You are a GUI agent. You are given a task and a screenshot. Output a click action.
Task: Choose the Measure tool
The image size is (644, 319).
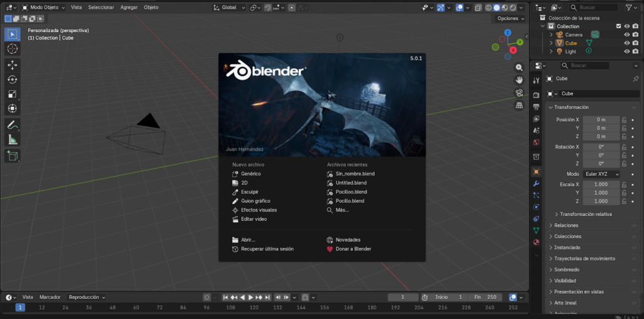coord(13,139)
